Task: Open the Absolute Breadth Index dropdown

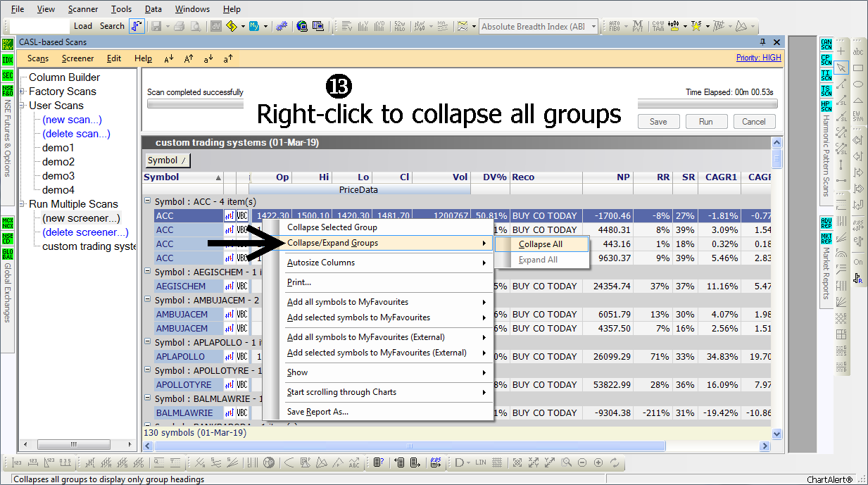Action: tap(593, 27)
